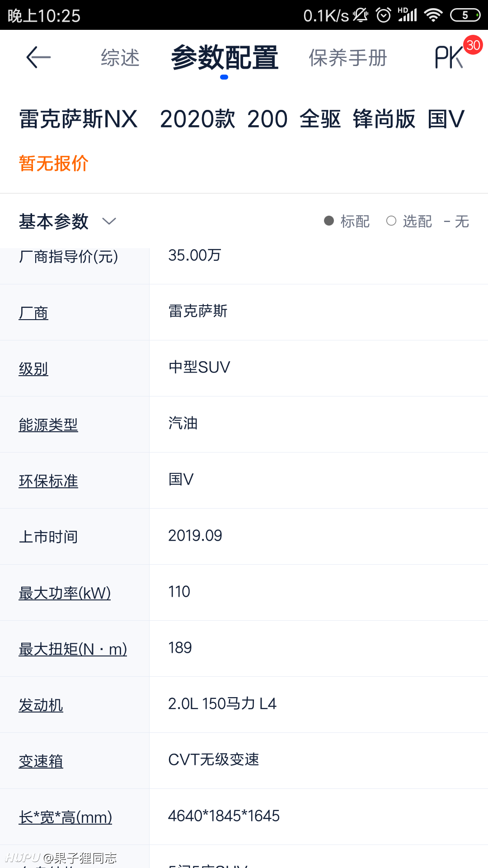Tap the back arrow icon

(x=38, y=57)
